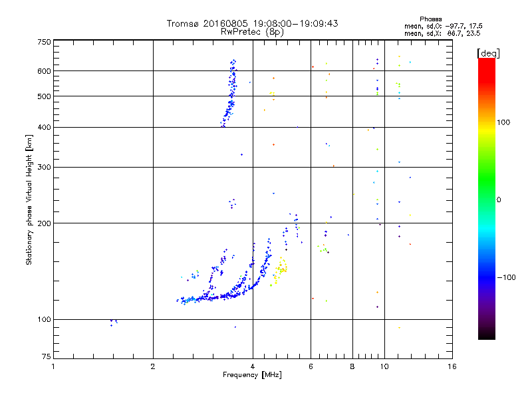The image size is (532, 399).
Task: Click the 'mean, sd,X: 86.7, 23.5' value
Action: click(x=442, y=34)
